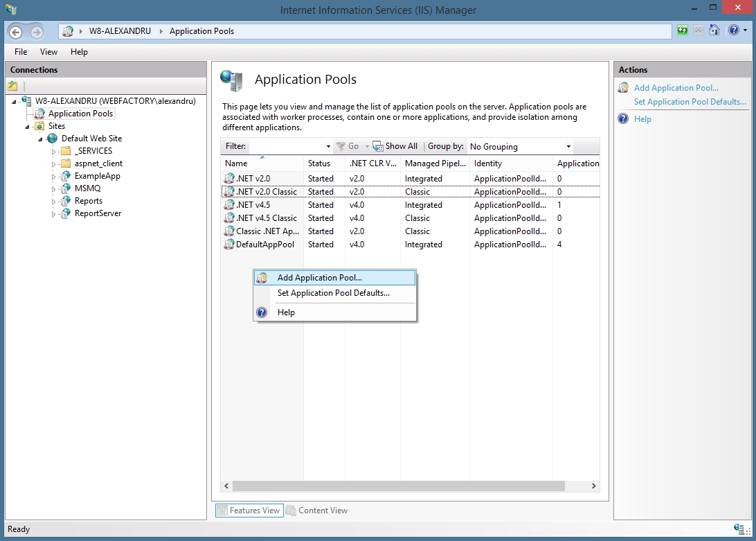
Task: Click the refresh page icon in toolbar
Action: (683, 30)
